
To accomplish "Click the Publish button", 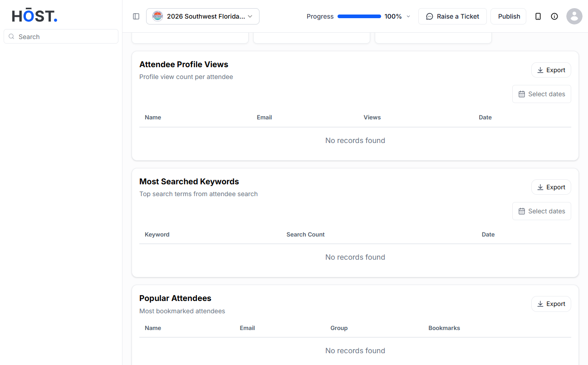I will click(x=509, y=16).
